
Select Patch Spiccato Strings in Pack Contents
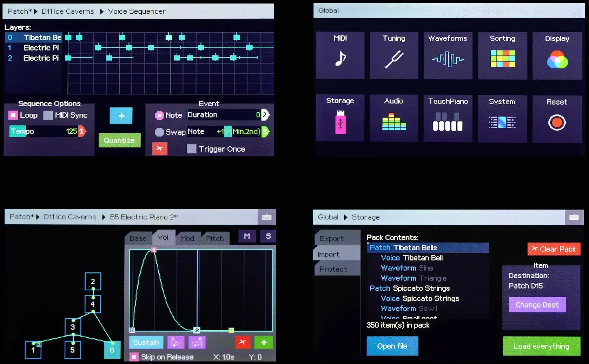click(x=428, y=289)
